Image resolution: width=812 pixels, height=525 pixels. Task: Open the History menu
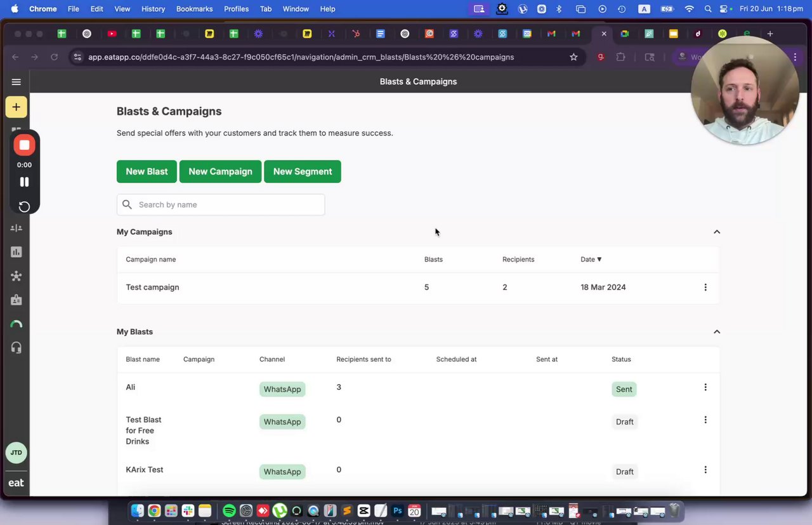click(153, 9)
